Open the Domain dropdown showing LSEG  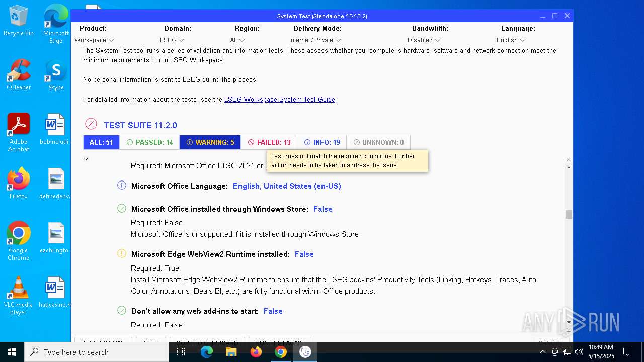pos(172,40)
